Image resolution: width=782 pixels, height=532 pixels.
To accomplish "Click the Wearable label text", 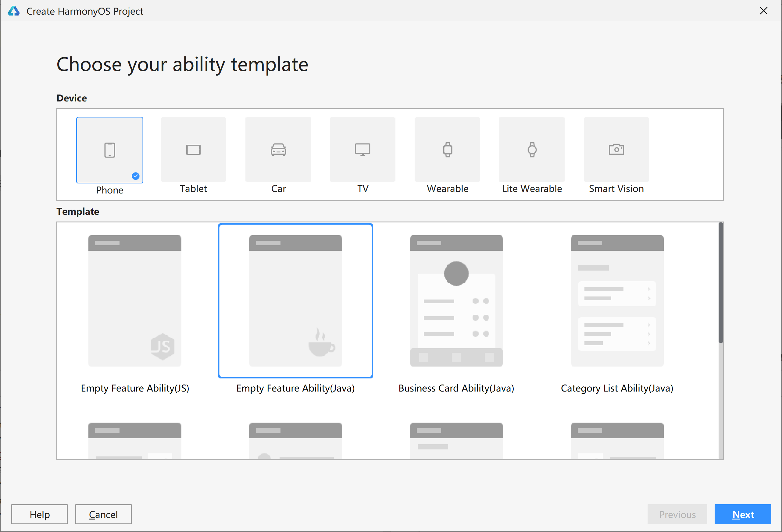I will coord(448,189).
